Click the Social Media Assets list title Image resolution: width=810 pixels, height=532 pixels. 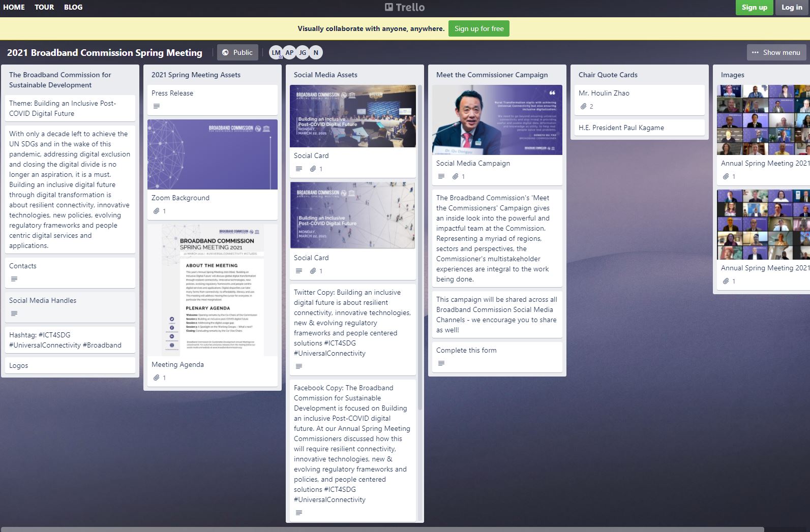click(x=325, y=75)
